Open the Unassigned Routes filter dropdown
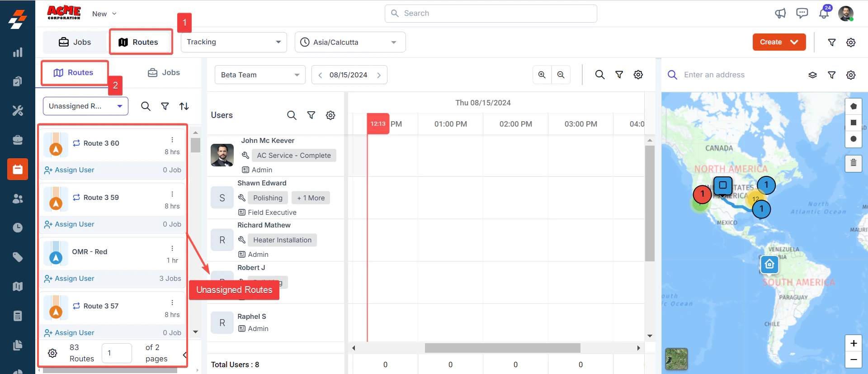Image resolution: width=868 pixels, height=374 pixels. (x=85, y=106)
